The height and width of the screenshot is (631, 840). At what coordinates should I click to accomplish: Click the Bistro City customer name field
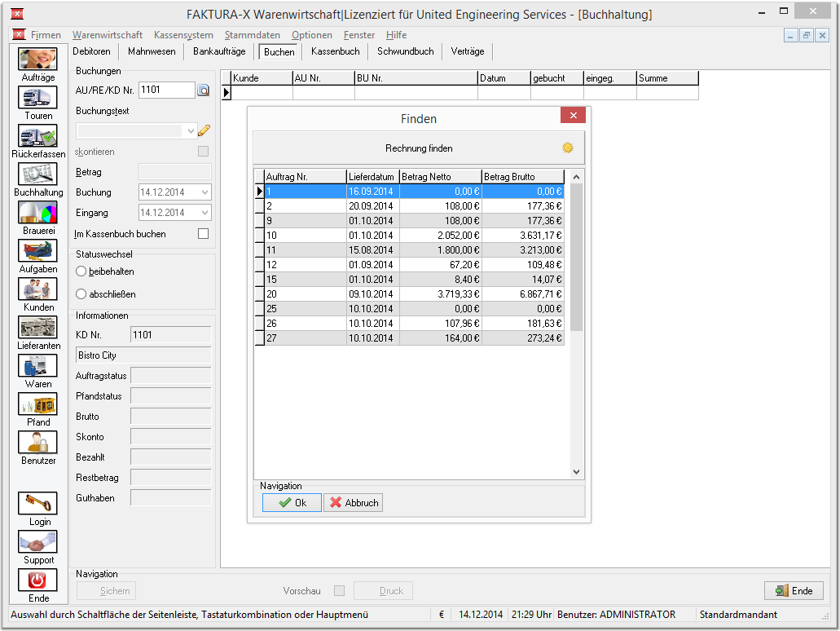143,355
